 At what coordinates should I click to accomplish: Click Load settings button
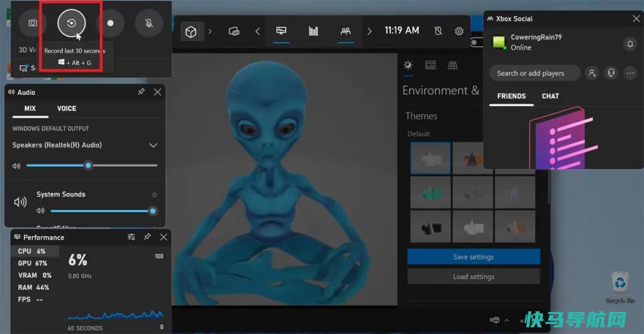[x=473, y=277]
